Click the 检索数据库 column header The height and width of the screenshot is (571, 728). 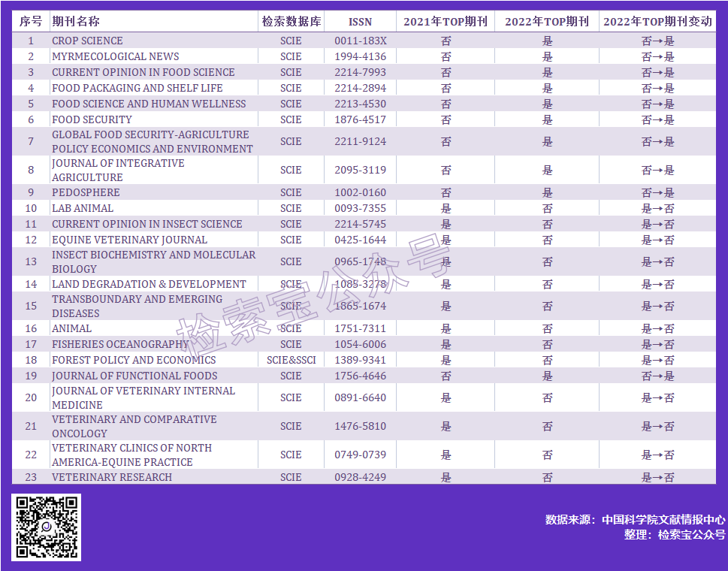(x=291, y=21)
